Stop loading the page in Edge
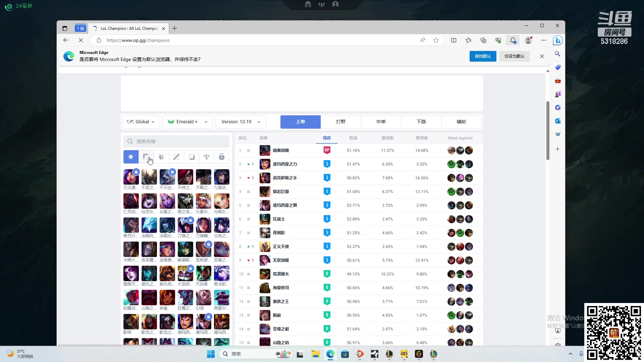The width and height of the screenshot is (644, 362). (80, 40)
